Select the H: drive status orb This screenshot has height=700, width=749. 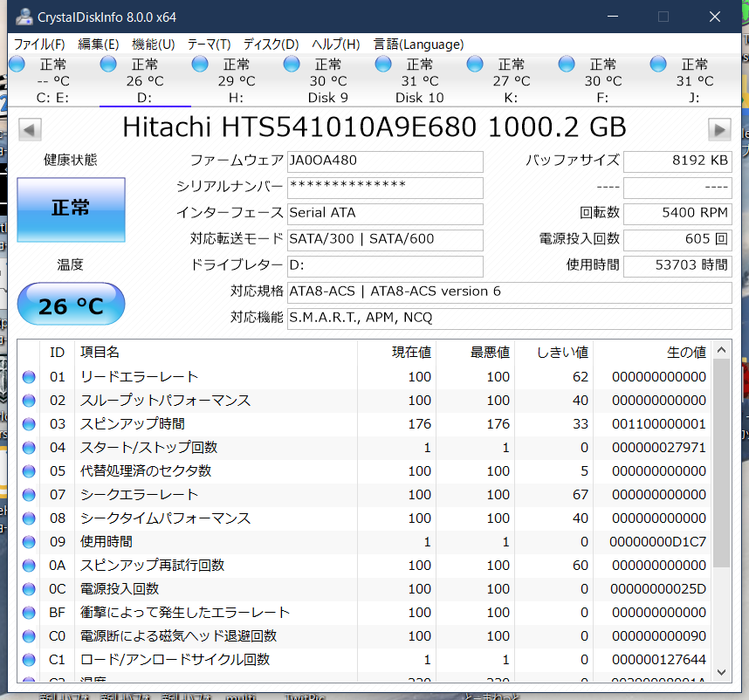tap(200, 64)
